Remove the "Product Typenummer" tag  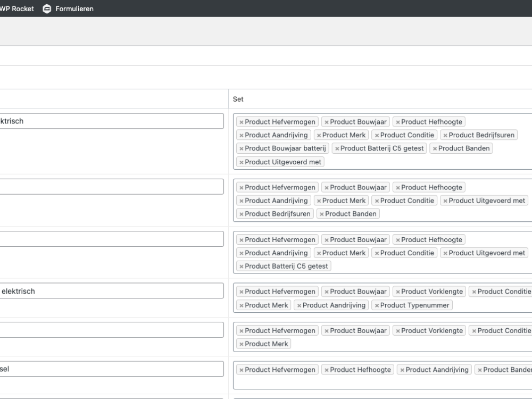[377, 305]
